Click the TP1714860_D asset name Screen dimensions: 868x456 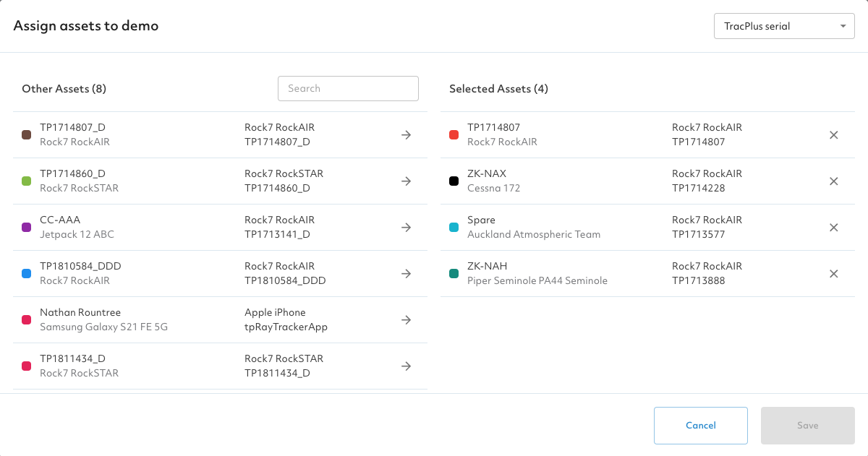coord(73,173)
